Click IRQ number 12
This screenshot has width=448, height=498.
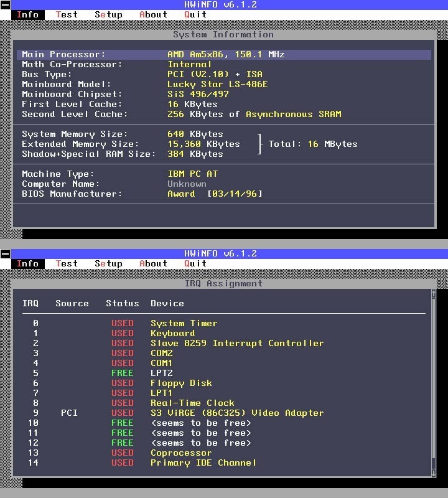click(34, 443)
